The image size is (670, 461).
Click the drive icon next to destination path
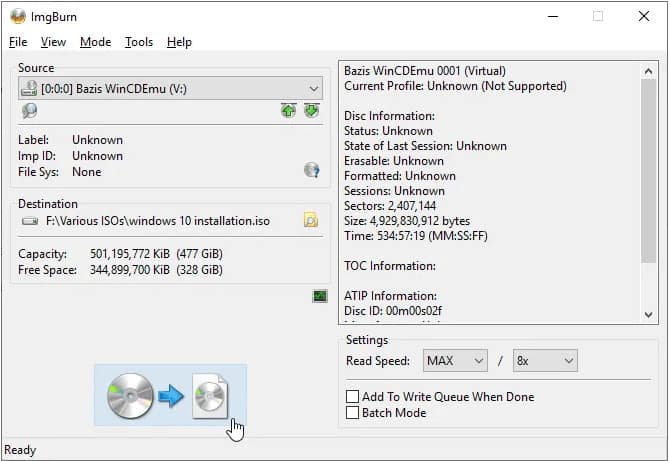point(30,221)
